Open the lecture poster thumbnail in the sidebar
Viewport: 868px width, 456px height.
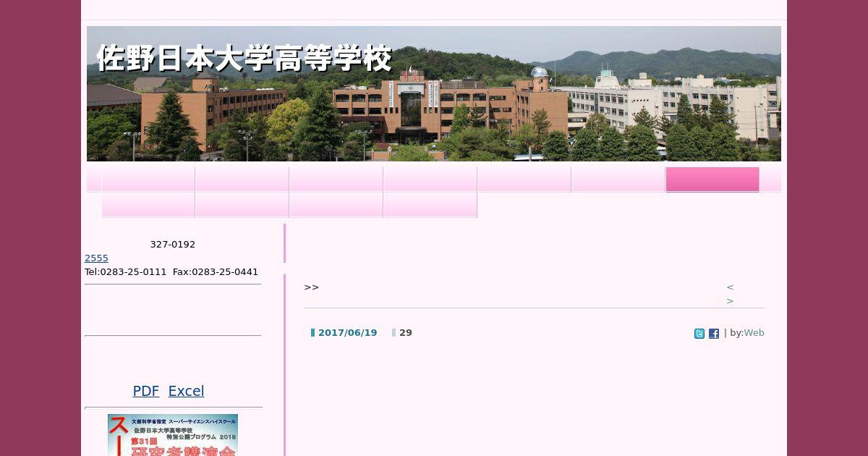173,435
